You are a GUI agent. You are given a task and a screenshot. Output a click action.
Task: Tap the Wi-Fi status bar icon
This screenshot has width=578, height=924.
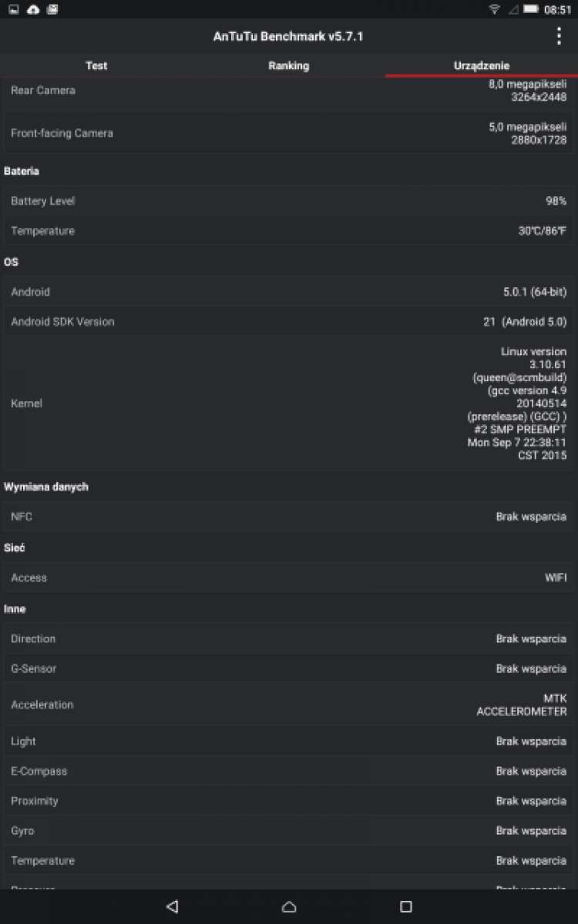[494, 9]
